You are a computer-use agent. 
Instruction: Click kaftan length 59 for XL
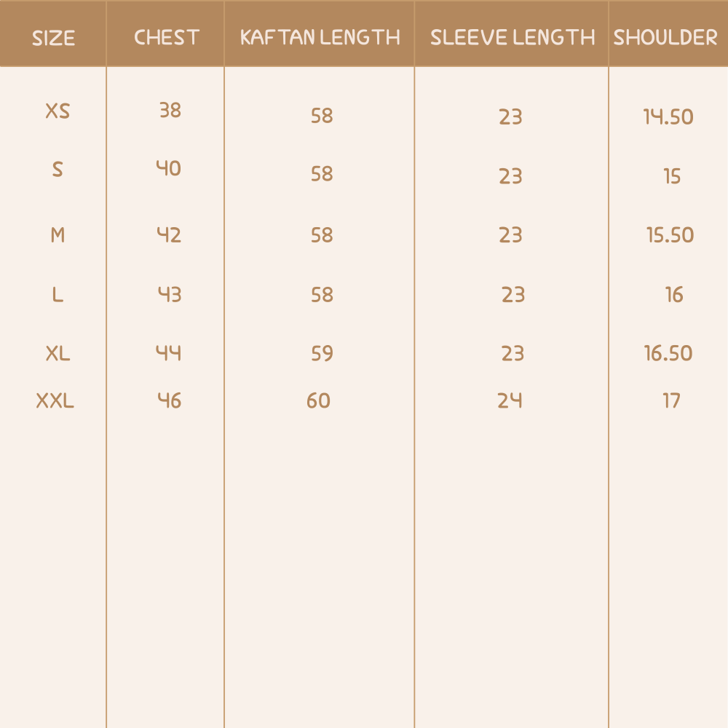pos(322,354)
